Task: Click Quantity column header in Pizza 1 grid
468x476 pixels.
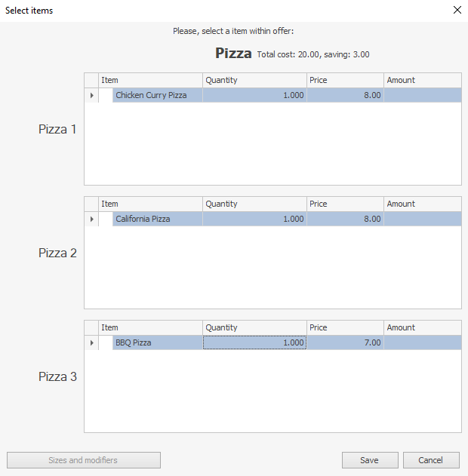Action: 254,80
